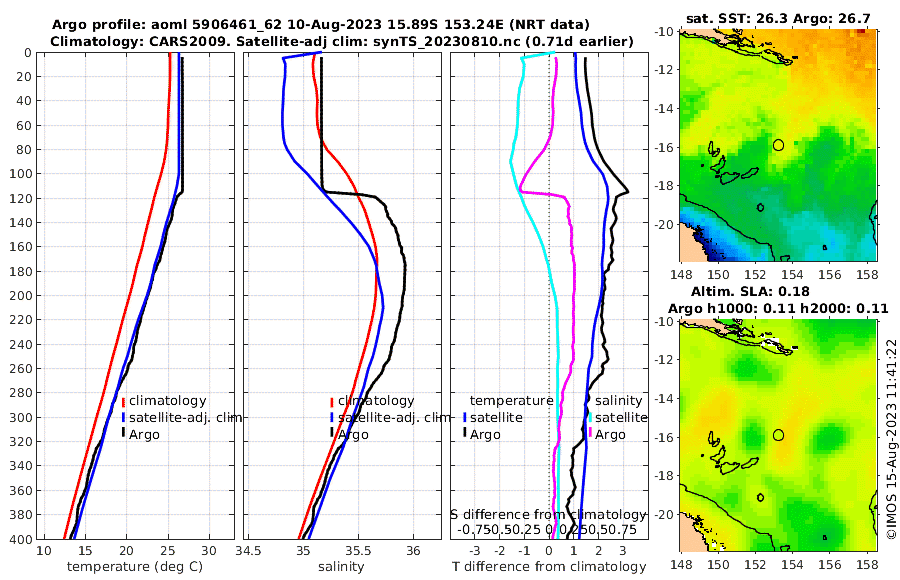Click the 'sat. SST: 26.3 Argo: 26.7' heading
The width and height of the screenshot is (900, 580).
[x=778, y=19]
